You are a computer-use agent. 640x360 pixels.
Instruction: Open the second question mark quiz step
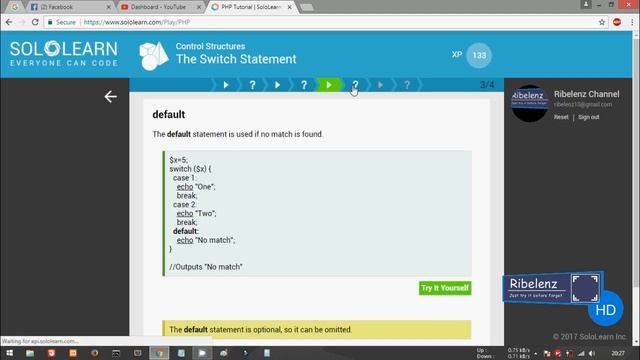pos(304,85)
